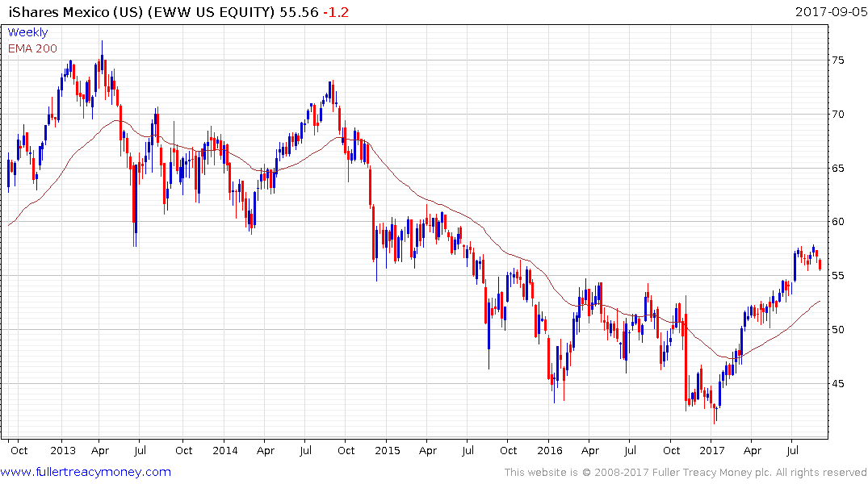Click the last price value 55.56
The height and width of the screenshot is (484, 868).
pos(299,12)
